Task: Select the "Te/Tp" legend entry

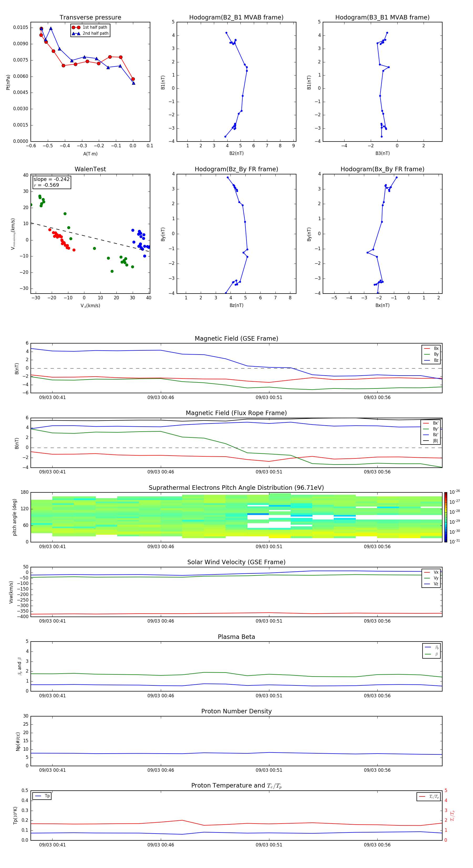Action: tap(429, 796)
